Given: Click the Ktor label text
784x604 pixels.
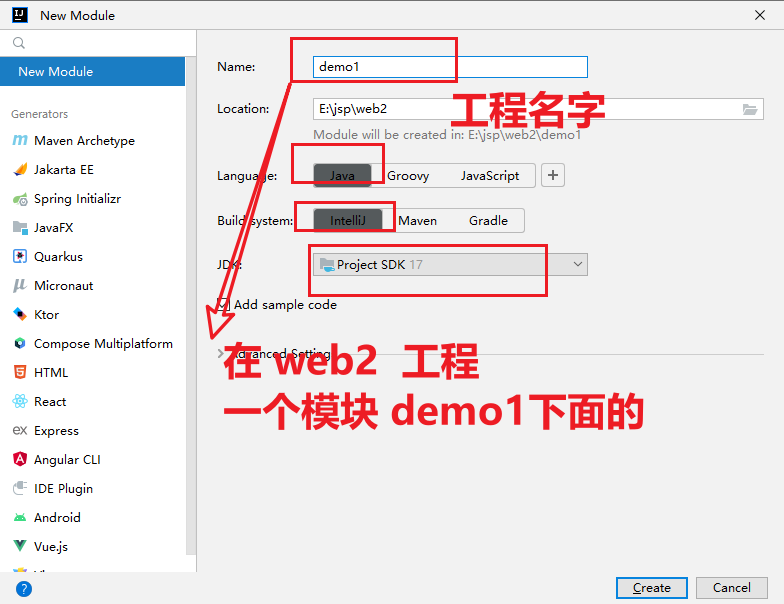Looking at the screenshot, I should pos(46,314).
